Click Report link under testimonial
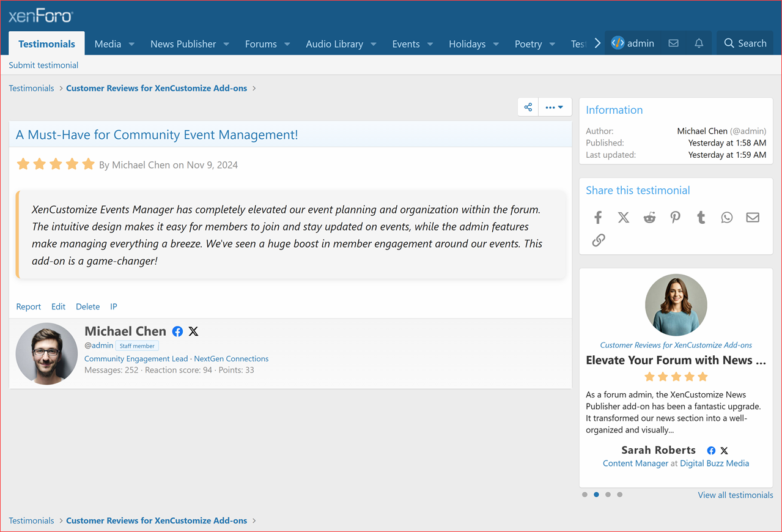782x532 pixels. coord(28,306)
